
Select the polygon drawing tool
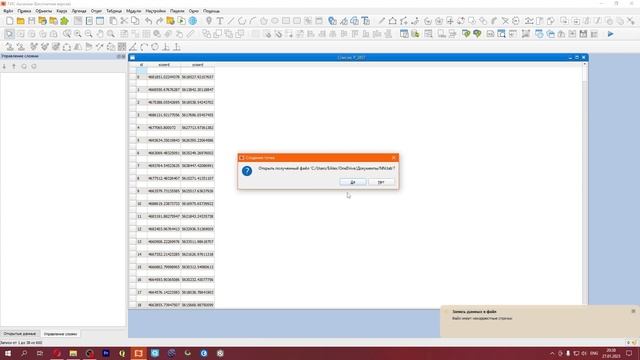pos(264,21)
